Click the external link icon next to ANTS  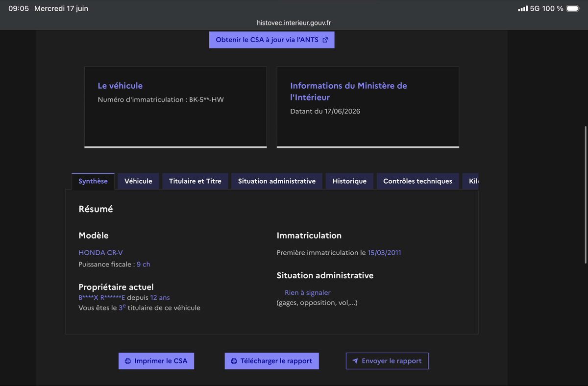pos(325,40)
